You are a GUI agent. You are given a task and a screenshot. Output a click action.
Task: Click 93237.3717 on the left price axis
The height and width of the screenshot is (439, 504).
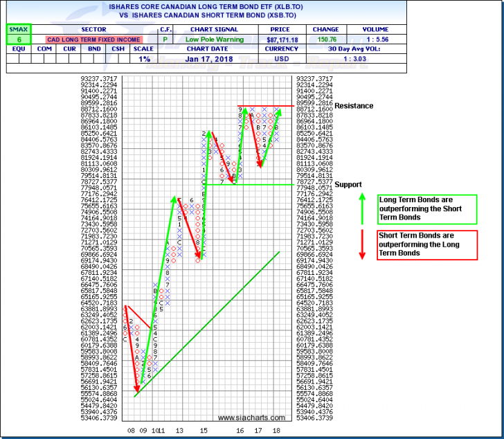(99, 79)
